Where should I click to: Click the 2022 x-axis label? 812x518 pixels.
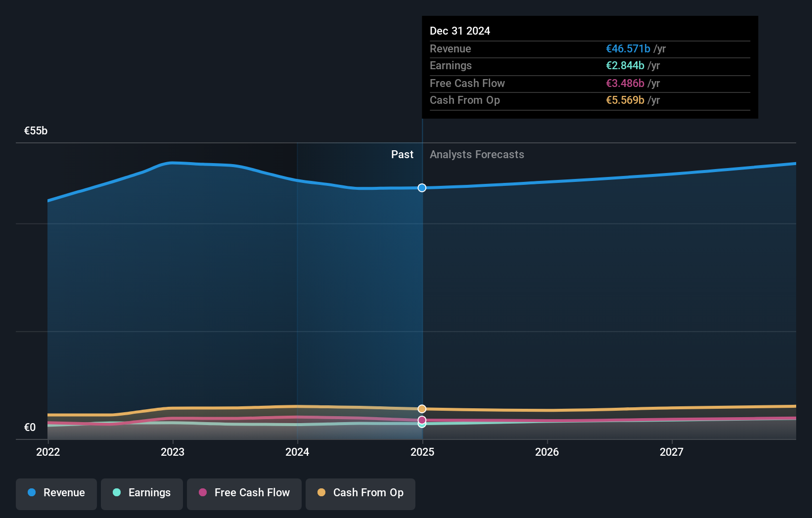[x=48, y=452]
